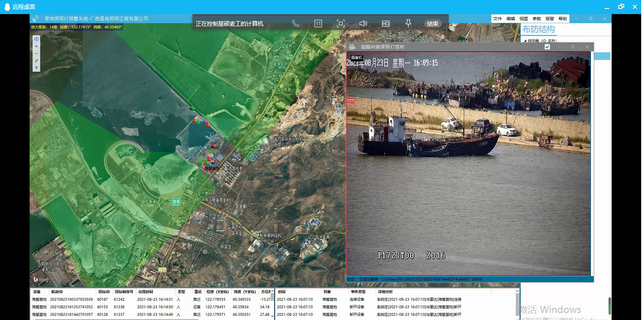Enter fullscreen mode from remote control toolbar
Viewport: 644px width, 320px height.
[x=341, y=23]
